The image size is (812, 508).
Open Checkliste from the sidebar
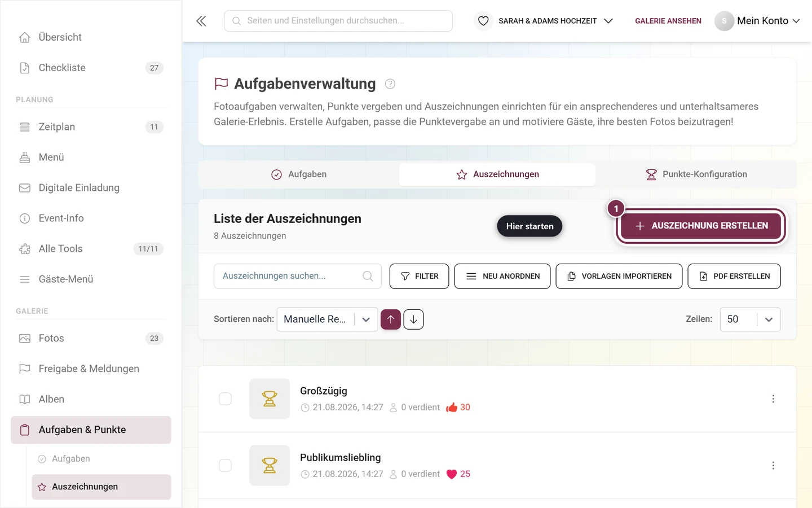tap(91, 68)
